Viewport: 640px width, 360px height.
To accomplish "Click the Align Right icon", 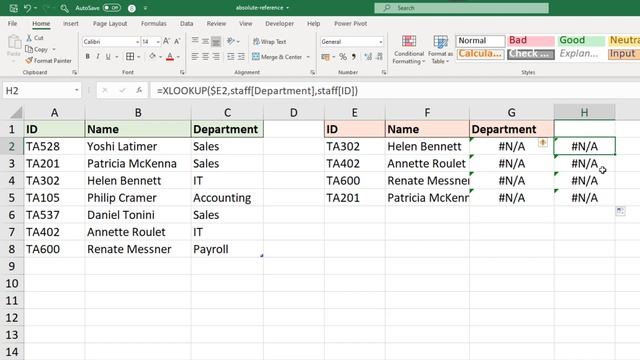I will [216, 57].
